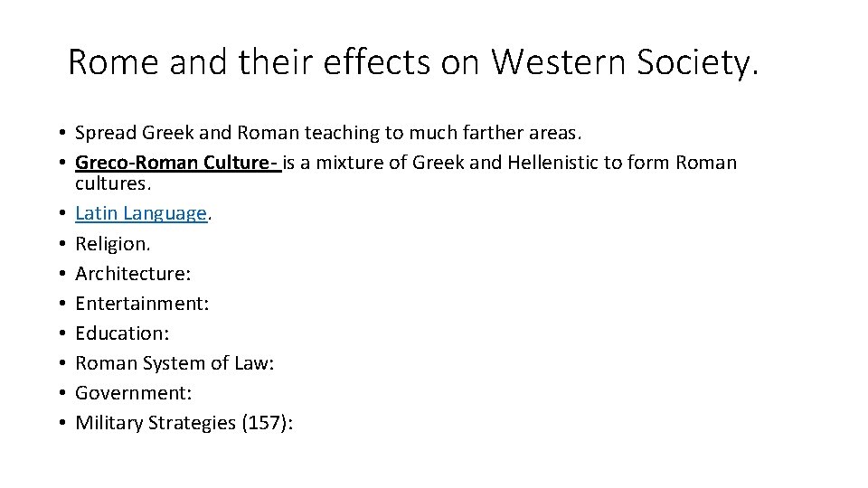Click the Government: bullet text

[x=132, y=392]
